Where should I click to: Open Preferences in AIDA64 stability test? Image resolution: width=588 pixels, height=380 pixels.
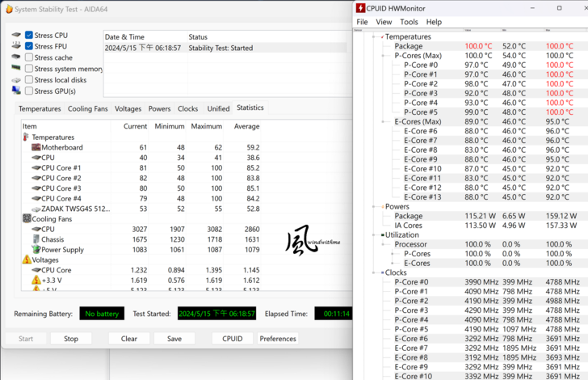point(278,339)
